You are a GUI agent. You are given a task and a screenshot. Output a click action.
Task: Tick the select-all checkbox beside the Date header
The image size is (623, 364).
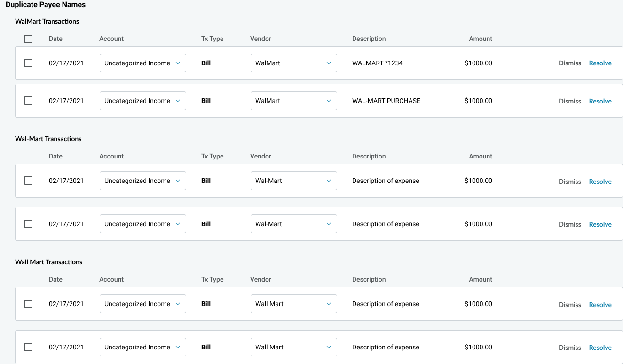[28, 39]
